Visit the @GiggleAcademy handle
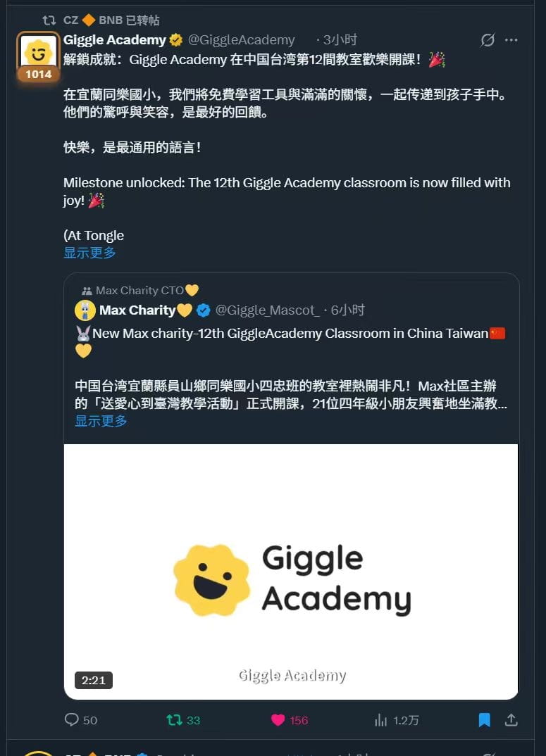 click(x=241, y=40)
